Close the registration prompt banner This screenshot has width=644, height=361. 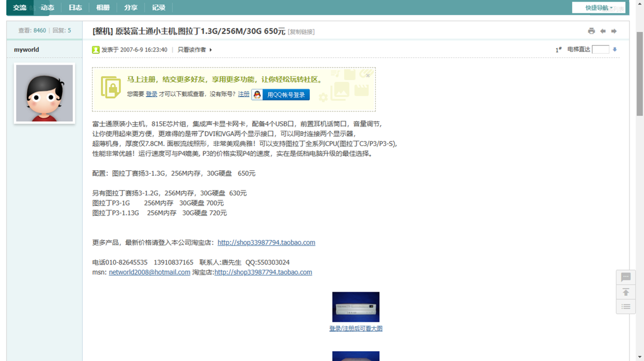(x=368, y=75)
